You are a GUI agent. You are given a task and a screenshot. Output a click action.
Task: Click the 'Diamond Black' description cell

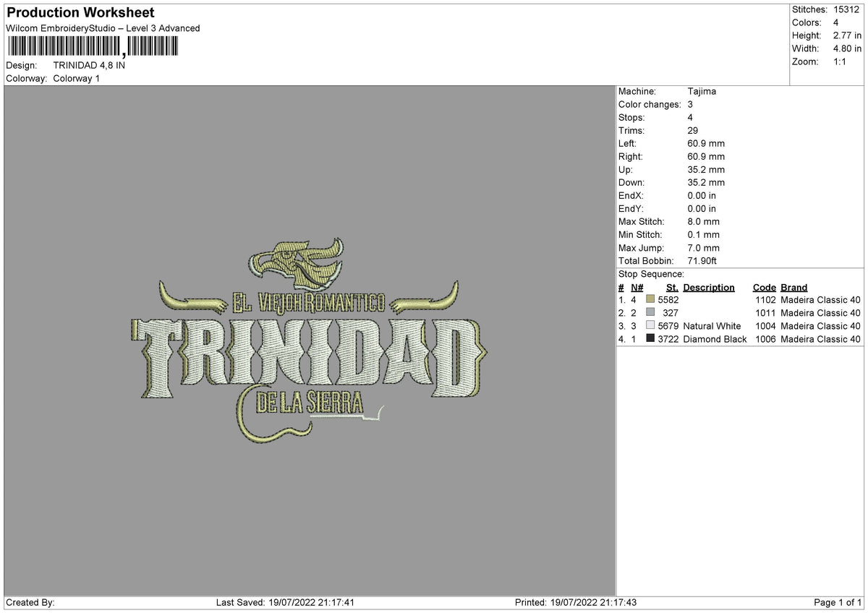pos(715,339)
